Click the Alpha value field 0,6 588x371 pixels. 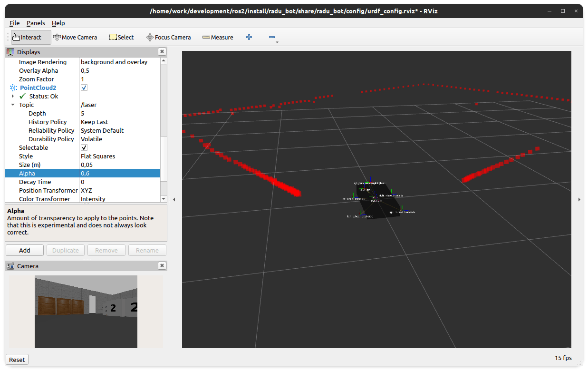[x=119, y=174]
